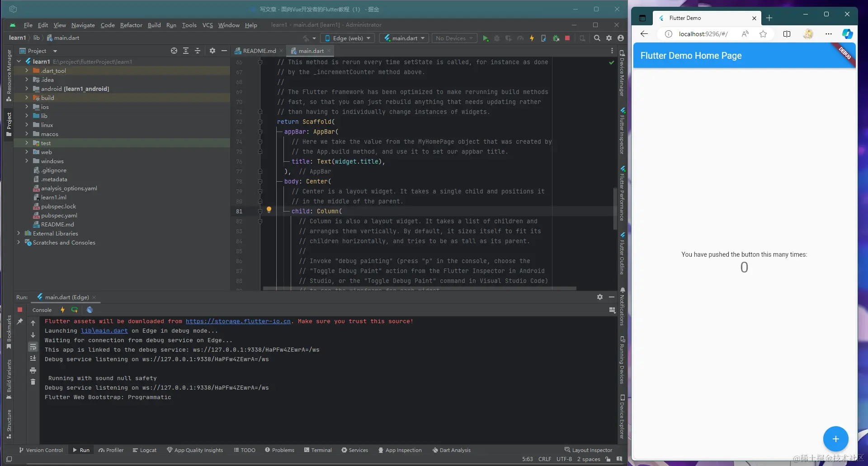
Task: Toggle scroll to end in the console
Action: (33, 358)
